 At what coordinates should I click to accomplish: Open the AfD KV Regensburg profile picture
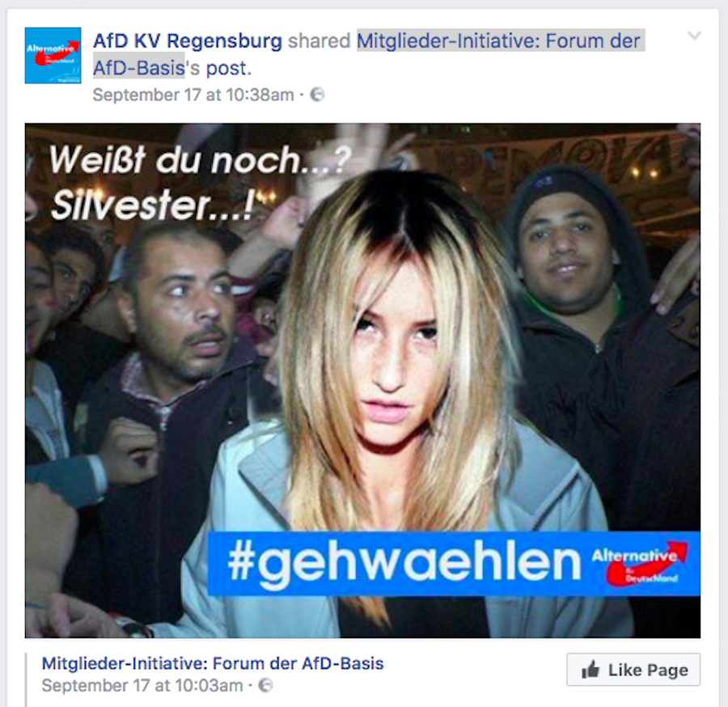53,56
